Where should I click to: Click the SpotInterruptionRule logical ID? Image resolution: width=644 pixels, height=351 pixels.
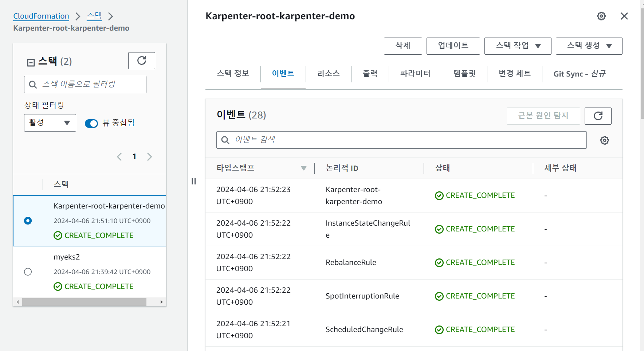[x=362, y=296]
